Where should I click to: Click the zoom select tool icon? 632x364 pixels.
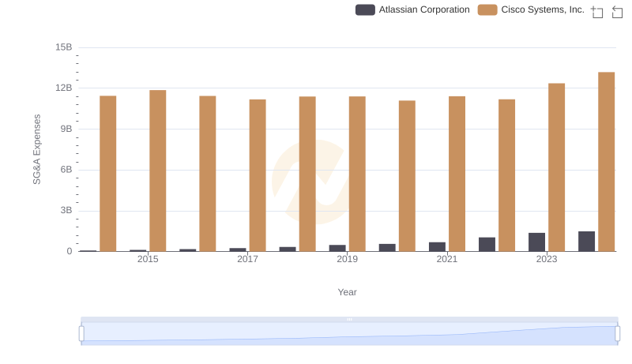pos(597,12)
